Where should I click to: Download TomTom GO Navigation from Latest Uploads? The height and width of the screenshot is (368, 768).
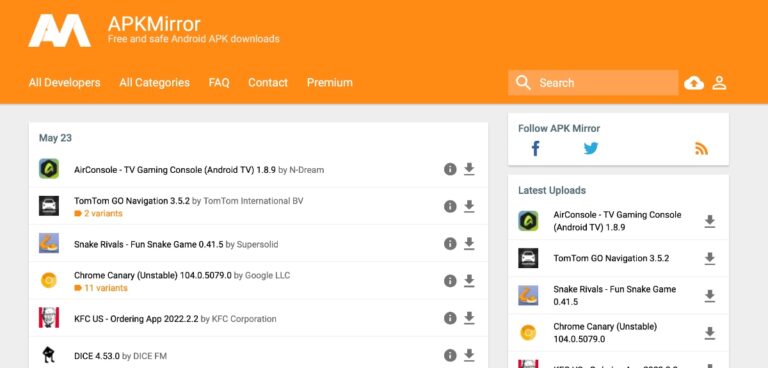point(710,259)
